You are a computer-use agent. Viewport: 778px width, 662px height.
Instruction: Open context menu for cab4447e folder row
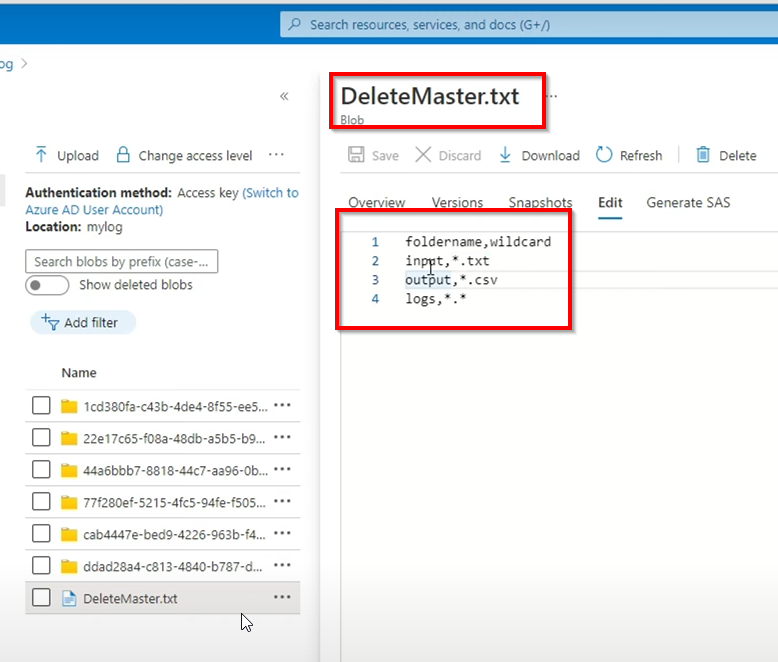[x=282, y=533]
